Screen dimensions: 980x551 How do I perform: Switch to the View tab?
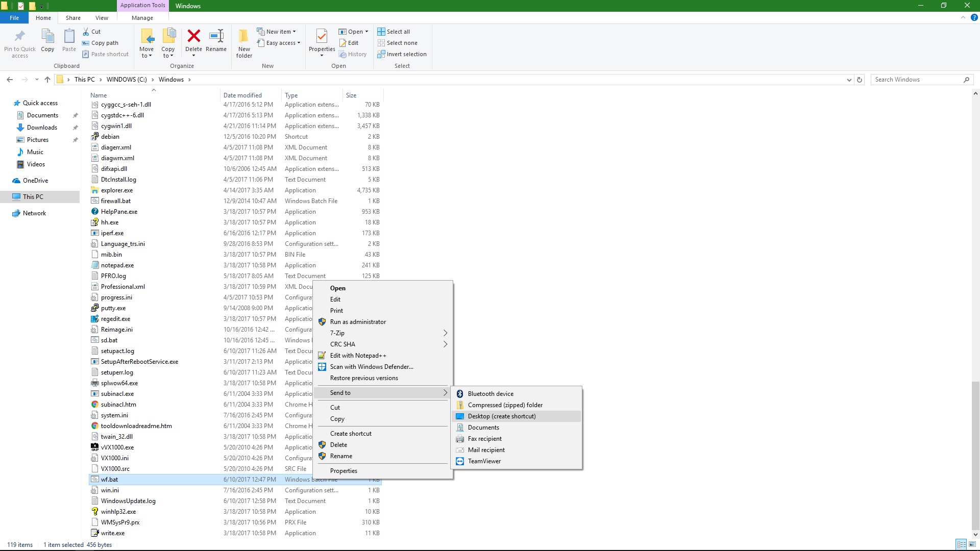coord(102,18)
